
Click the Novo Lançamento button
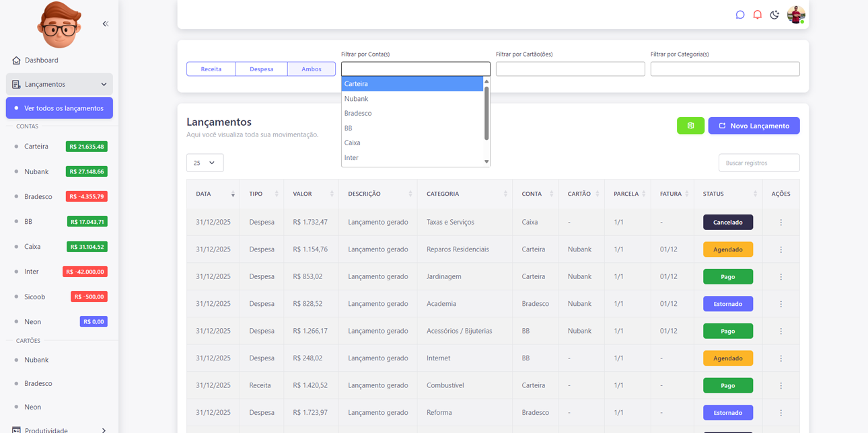pos(754,126)
